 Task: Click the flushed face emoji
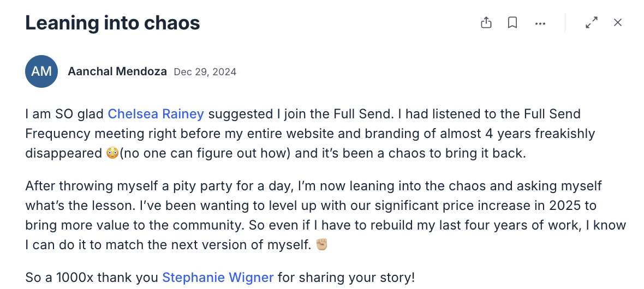[x=112, y=153]
